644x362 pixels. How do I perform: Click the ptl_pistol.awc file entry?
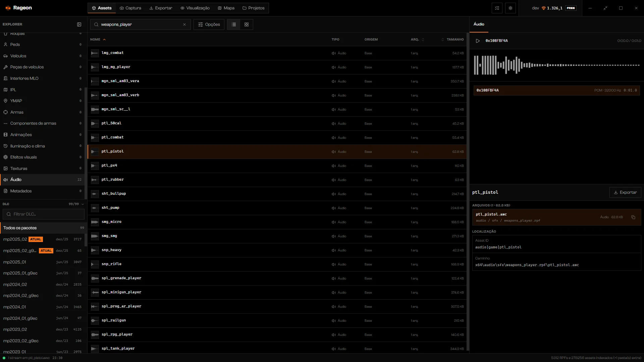point(557,217)
